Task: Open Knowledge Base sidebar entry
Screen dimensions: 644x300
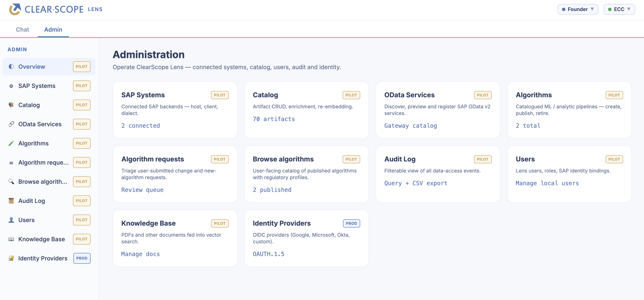Action: pyautogui.click(x=49, y=239)
